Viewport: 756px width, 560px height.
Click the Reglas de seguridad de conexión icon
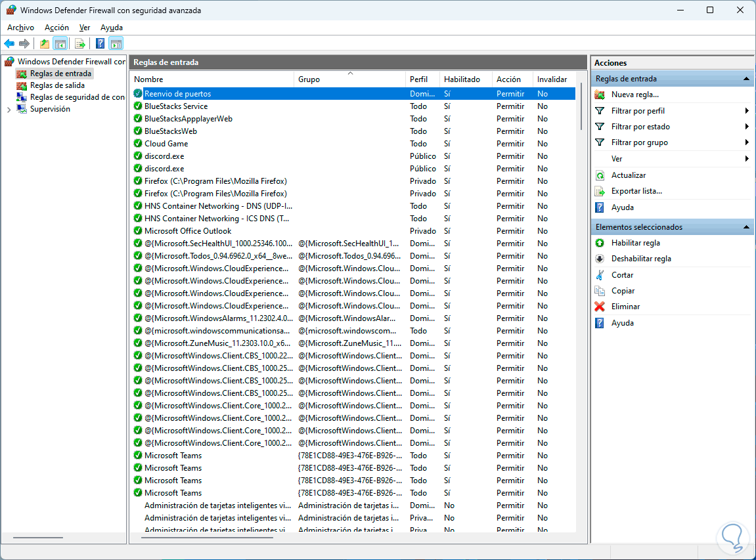tap(22, 97)
